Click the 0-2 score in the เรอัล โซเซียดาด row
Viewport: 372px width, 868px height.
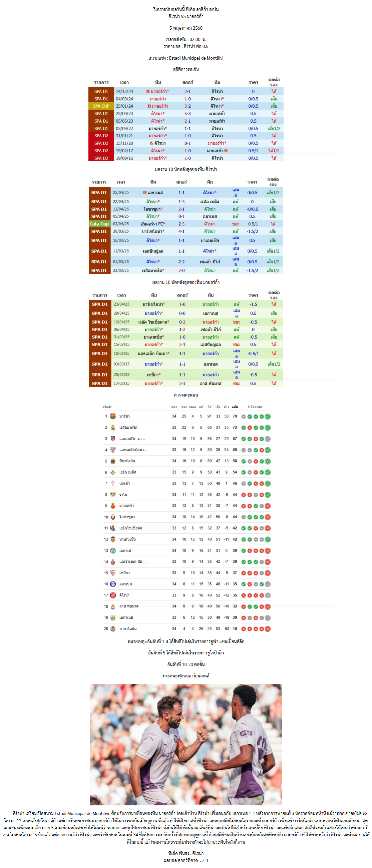pyautogui.click(x=182, y=322)
